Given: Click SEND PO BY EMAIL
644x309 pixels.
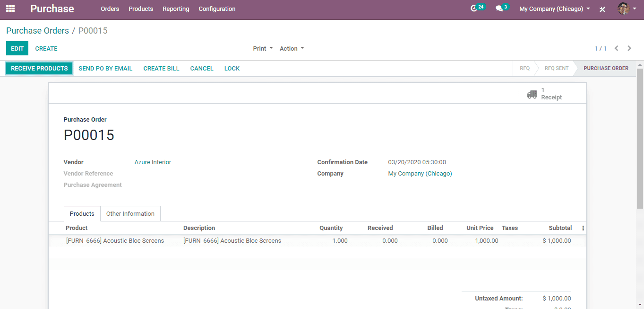Looking at the screenshot, I should pos(105,68).
